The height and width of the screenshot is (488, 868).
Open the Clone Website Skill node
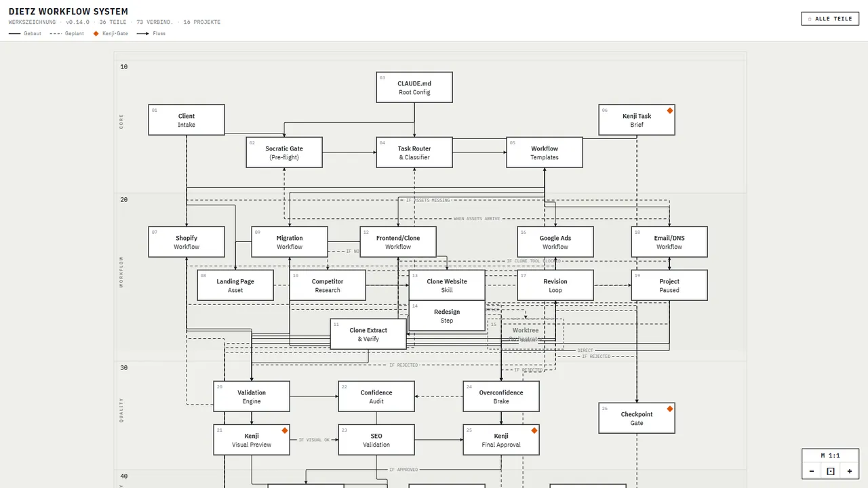click(447, 285)
